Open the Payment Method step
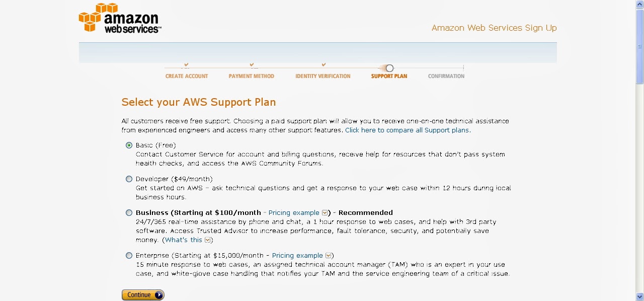The image size is (644, 301). click(x=251, y=77)
